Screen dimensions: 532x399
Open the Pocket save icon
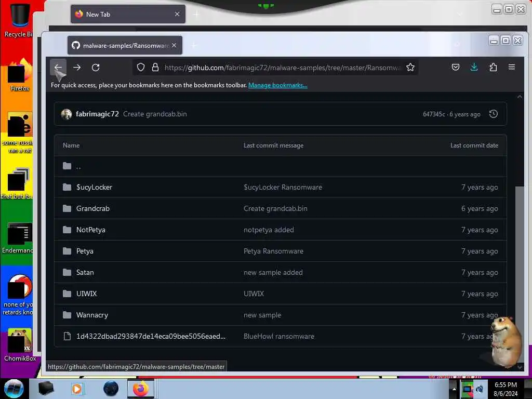(x=456, y=67)
